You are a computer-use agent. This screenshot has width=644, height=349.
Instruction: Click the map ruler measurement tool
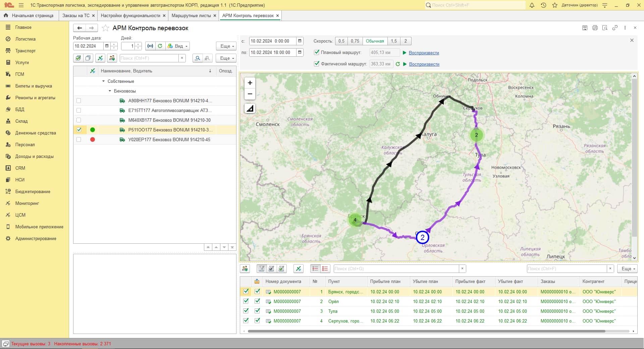pos(250,108)
